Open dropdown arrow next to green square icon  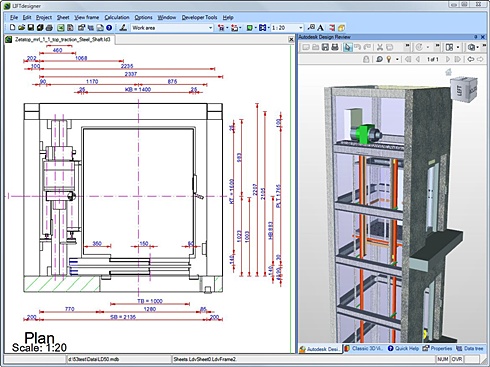pos(256,28)
